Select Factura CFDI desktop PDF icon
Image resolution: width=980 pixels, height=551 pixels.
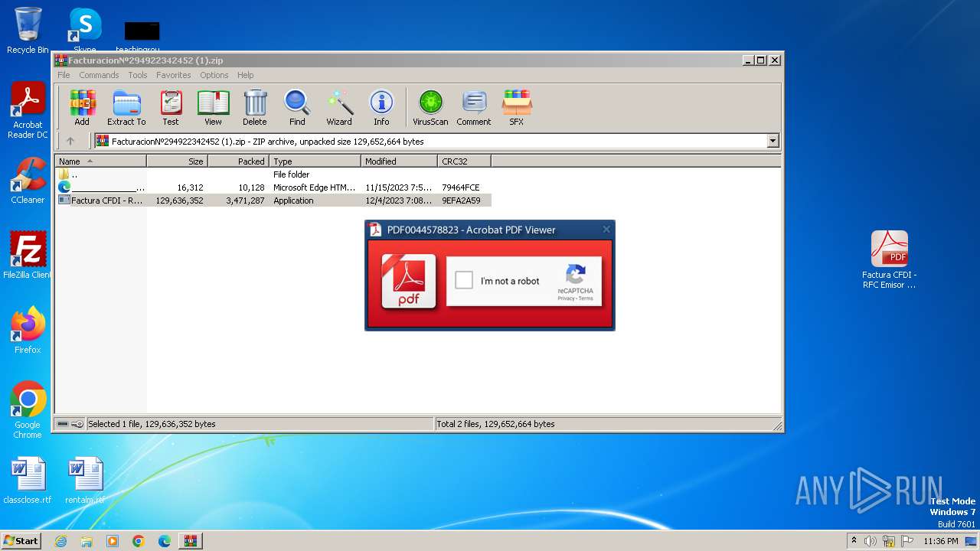point(889,260)
